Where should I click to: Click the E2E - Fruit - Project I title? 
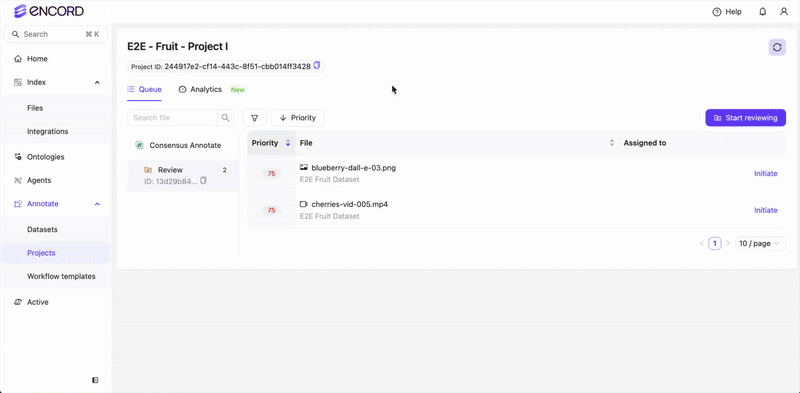pyautogui.click(x=178, y=46)
